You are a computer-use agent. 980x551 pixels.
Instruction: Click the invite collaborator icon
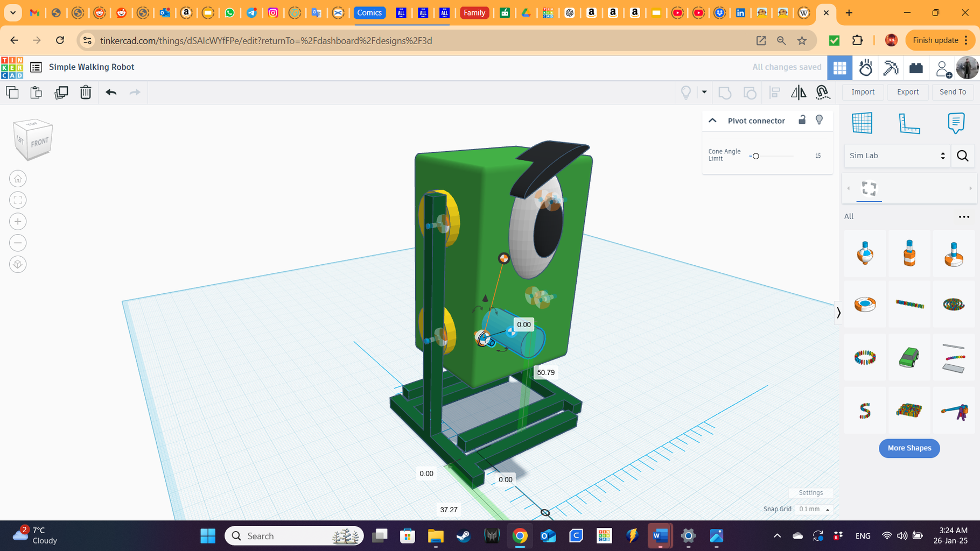(943, 68)
